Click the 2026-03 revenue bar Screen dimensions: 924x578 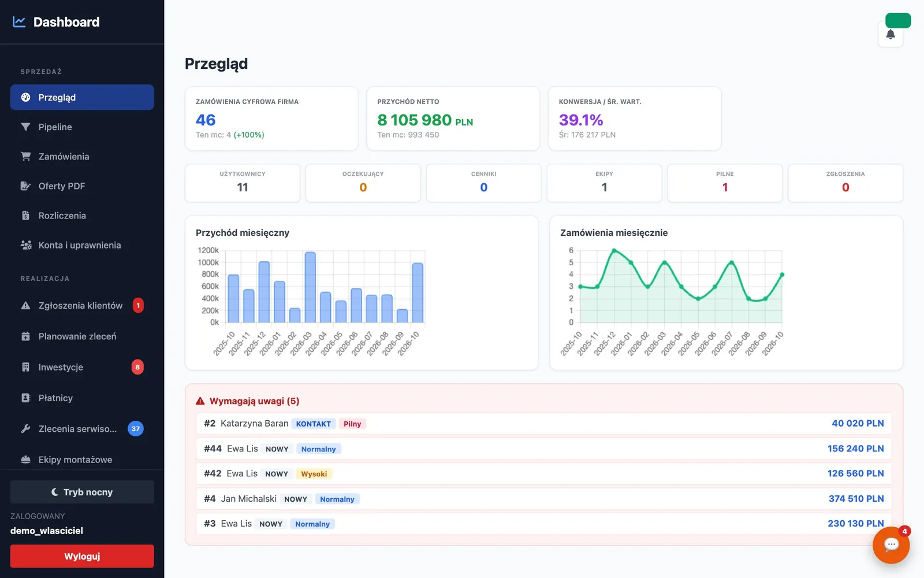click(310, 287)
